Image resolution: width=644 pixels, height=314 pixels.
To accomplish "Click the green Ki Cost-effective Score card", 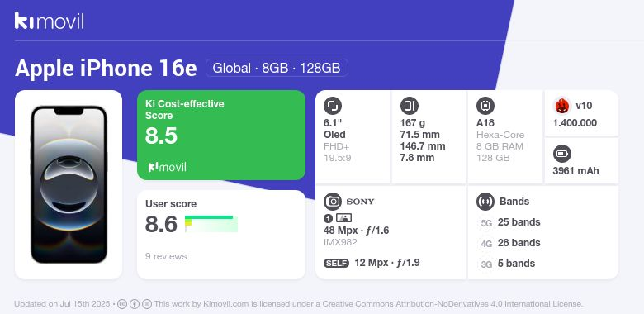I will pyautogui.click(x=221, y=135).
